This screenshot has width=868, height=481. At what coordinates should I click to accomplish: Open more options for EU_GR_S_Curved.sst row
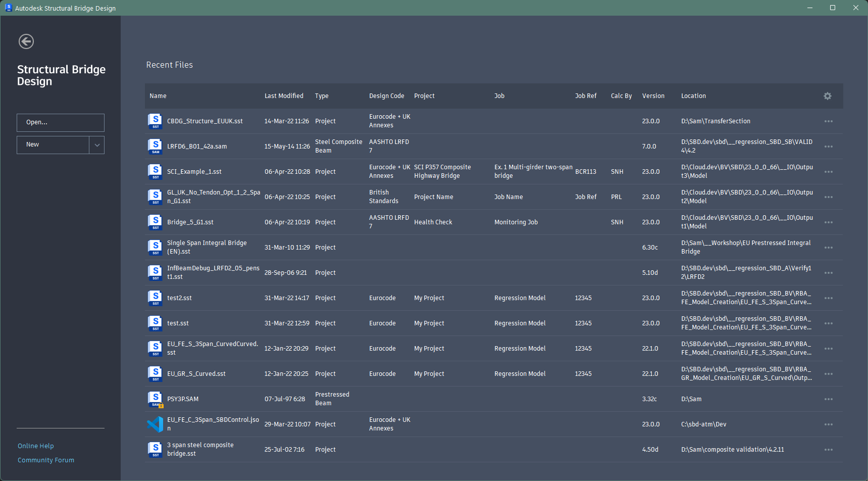tap(829, 374)
